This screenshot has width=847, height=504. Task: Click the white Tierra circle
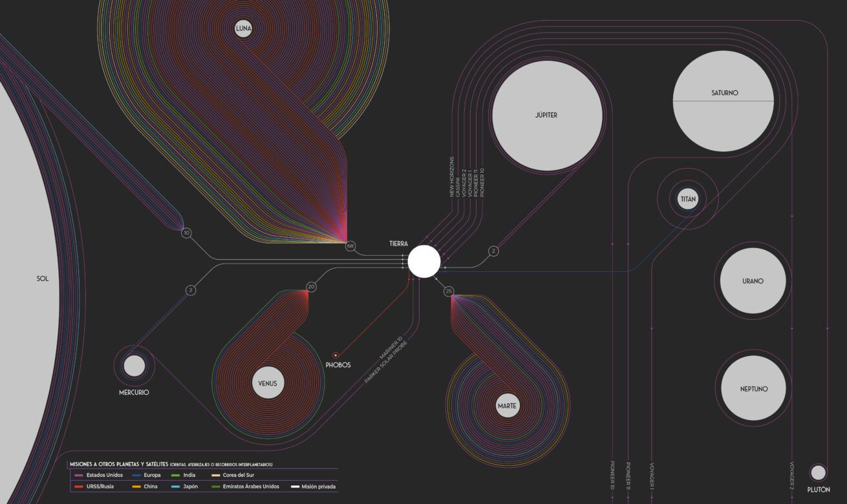pyautogui.click(x=424, y=262)
